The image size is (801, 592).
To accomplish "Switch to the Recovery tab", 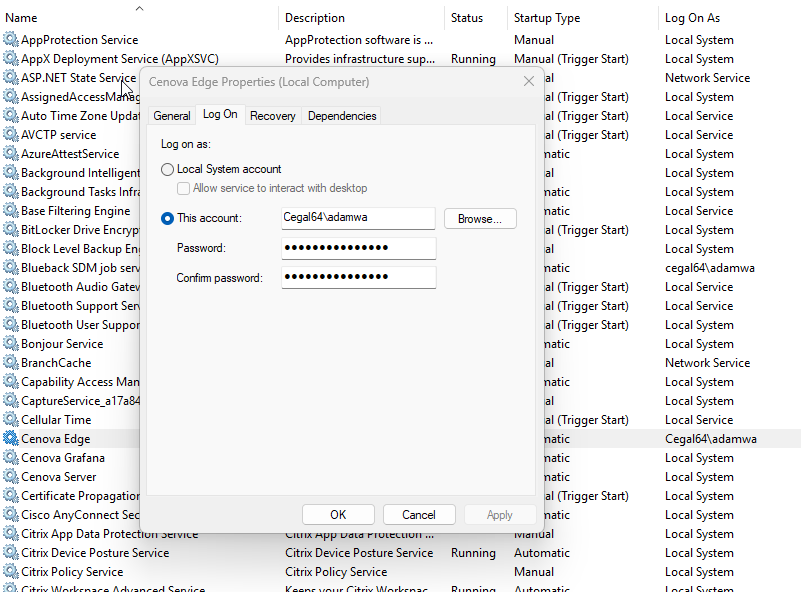I will [x=272, y=115].
